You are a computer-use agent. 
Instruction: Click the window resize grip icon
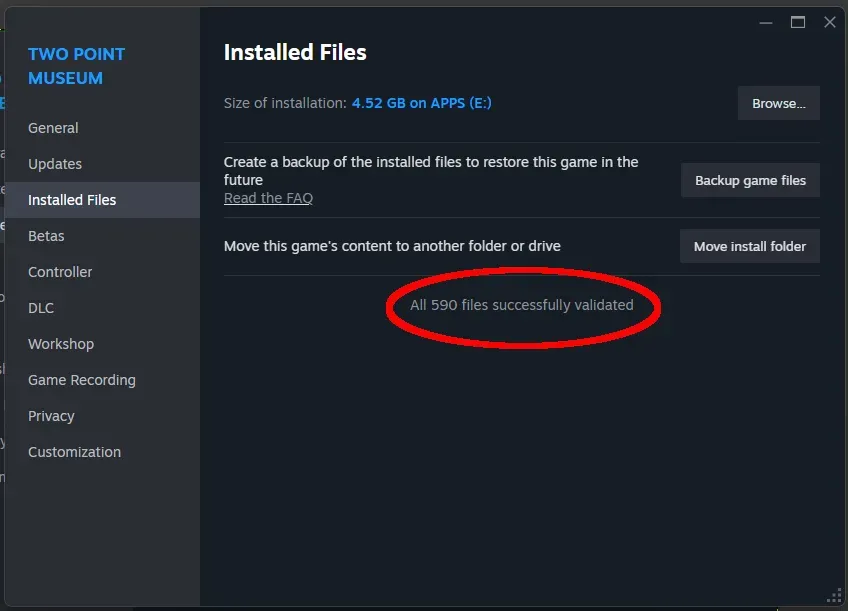pyautogui.click(x=834, y=597)
